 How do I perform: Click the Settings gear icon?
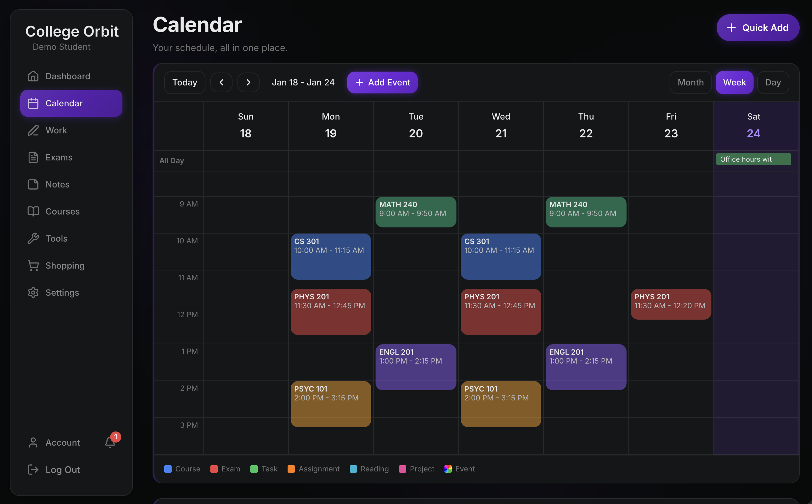pos(33,292)
